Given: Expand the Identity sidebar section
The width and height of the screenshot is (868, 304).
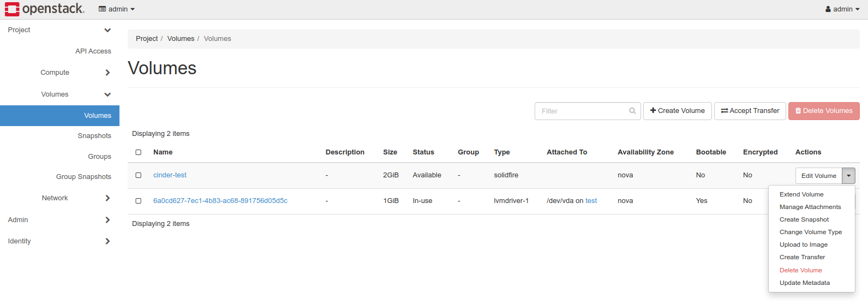Looking at the screenshot, I should coord(59,241).
